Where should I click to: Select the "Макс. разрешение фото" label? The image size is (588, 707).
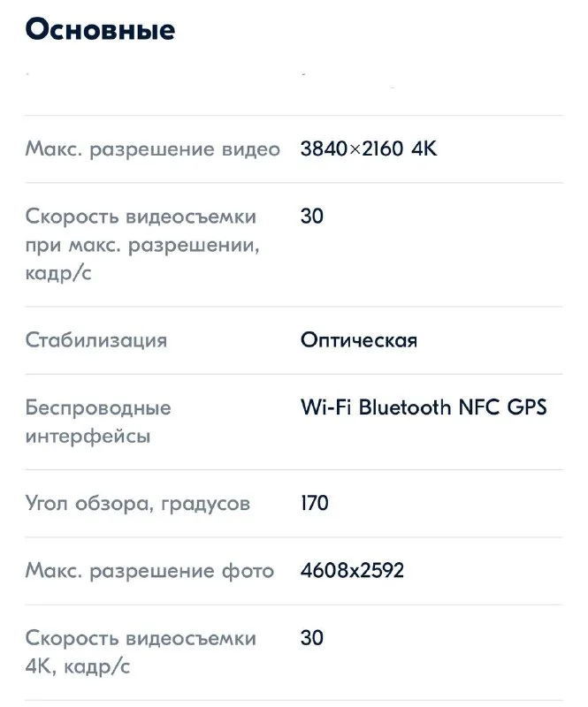point(149,571)
